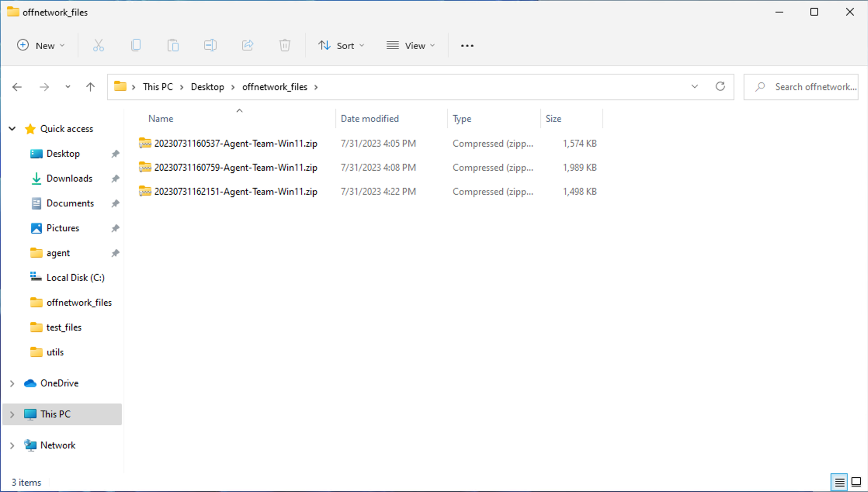The height and width of the screenshot is (492, 868).
Task: Open the address bar history dropdown
Action: pyautogui.click(x=694, y=87)
